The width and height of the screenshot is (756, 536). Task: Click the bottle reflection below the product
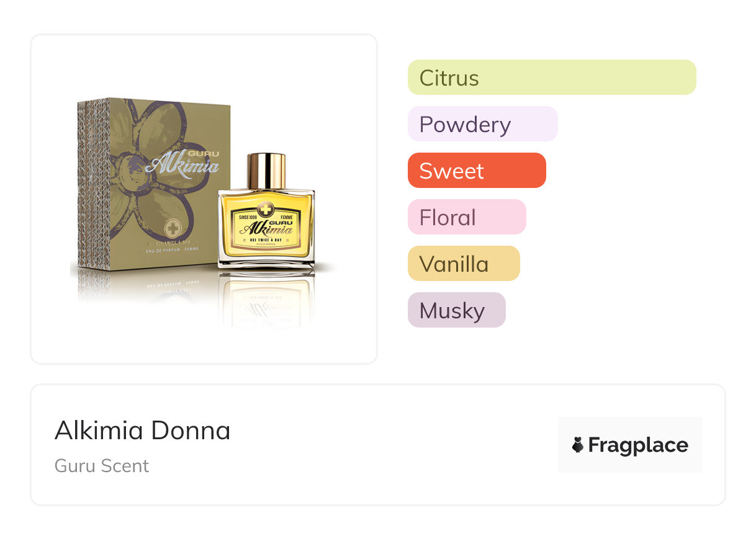[266, 301]
